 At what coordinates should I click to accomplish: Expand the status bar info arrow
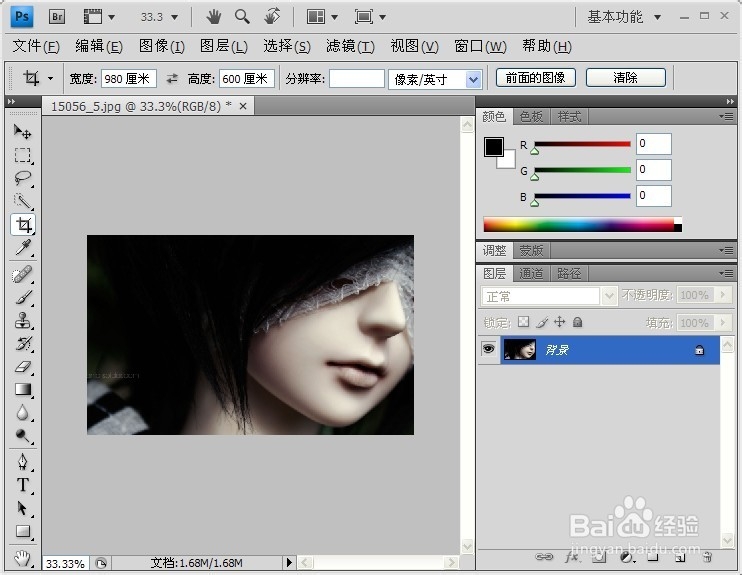point(289,562)
